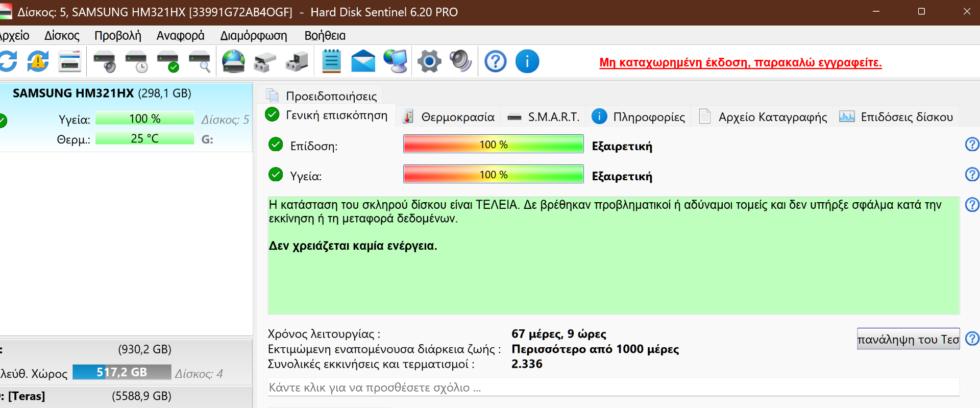Click the disk window panel toolbar icon

70,61
